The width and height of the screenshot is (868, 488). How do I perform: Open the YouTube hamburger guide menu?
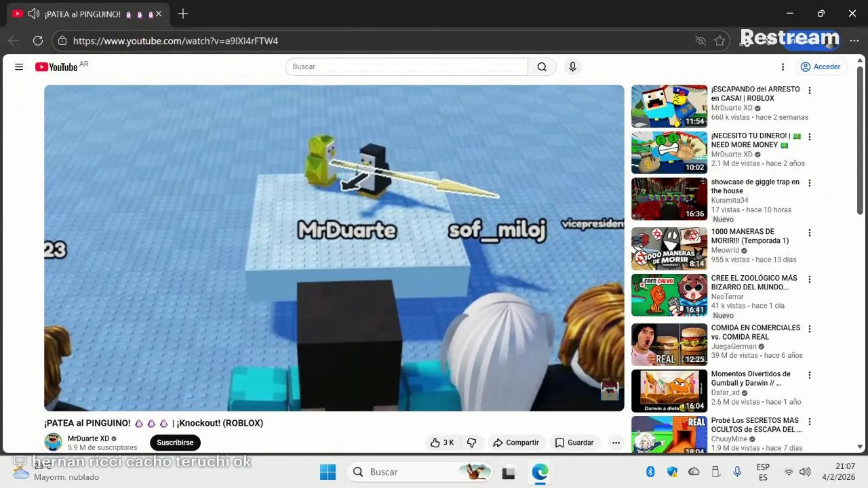click(19, 67)
